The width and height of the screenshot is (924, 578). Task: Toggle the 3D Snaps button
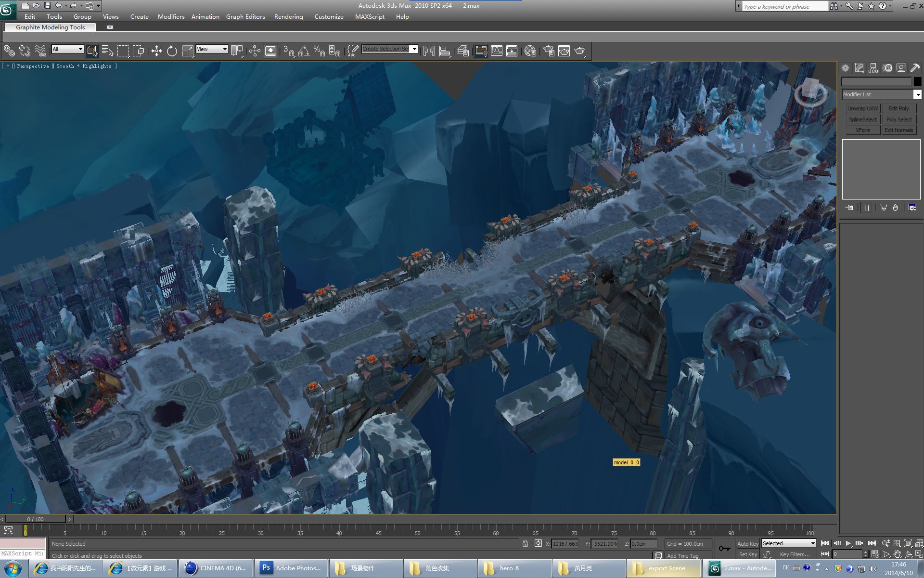click(x=288, y=51)
